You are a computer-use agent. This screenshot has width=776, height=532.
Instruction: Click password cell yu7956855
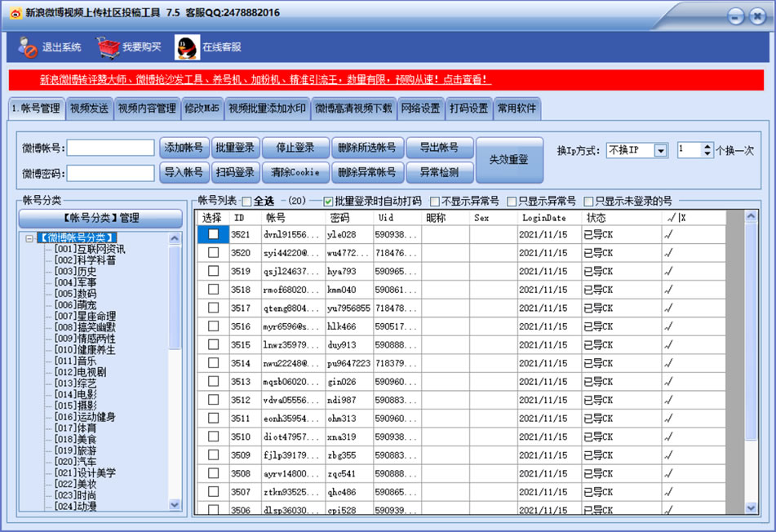349,308
